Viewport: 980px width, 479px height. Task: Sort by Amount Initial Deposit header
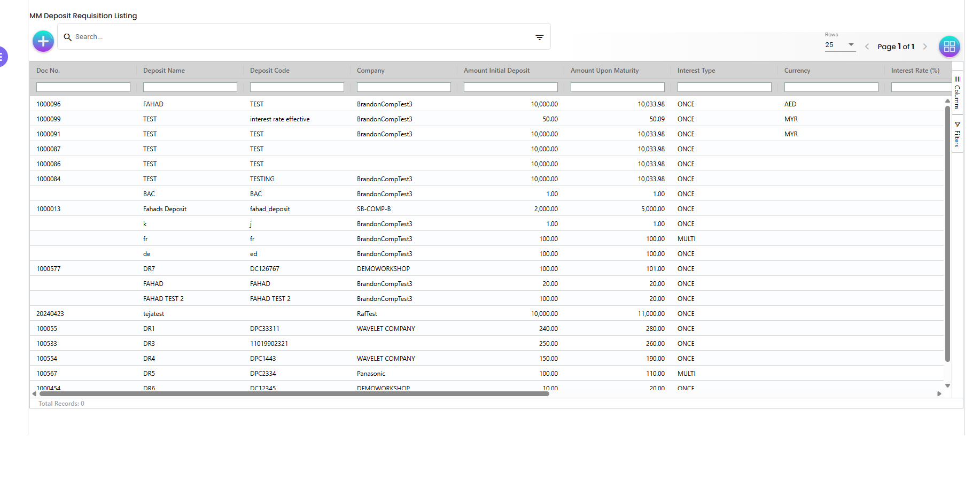pos(497,71)
